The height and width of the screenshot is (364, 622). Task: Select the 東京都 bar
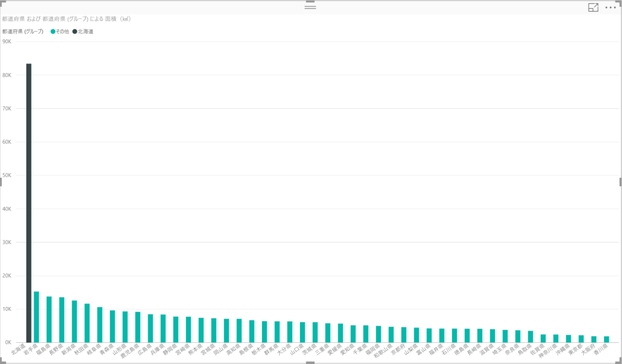click(581, 339)
